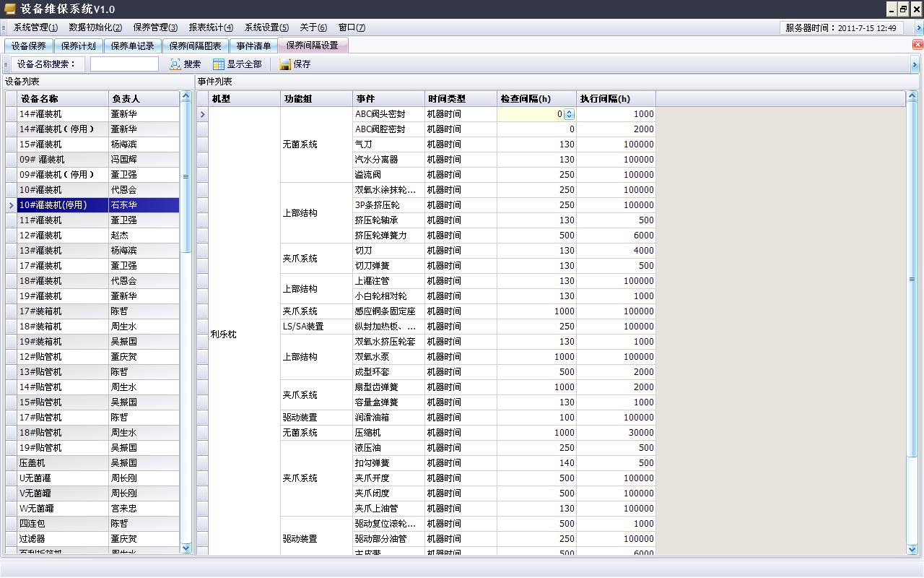Open the 保养管理 menu
924x578 pixels.
pyautogui.click(x=154, y=27)
